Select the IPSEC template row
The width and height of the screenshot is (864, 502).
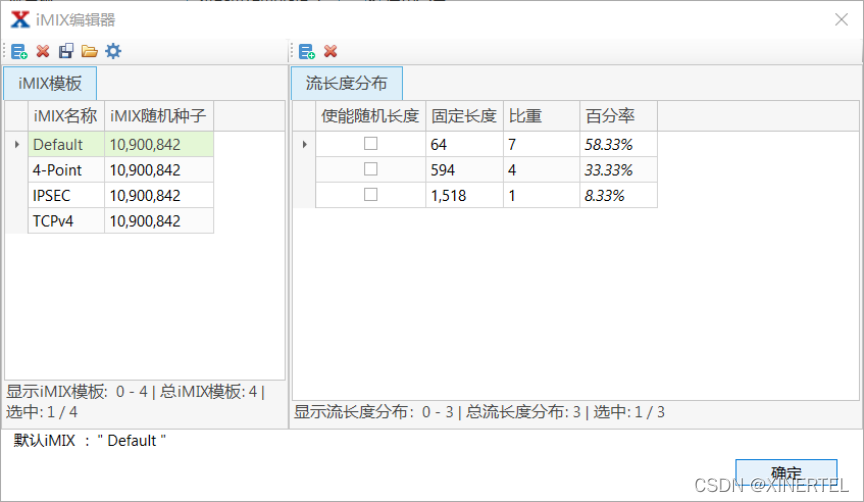click(66, 195)
